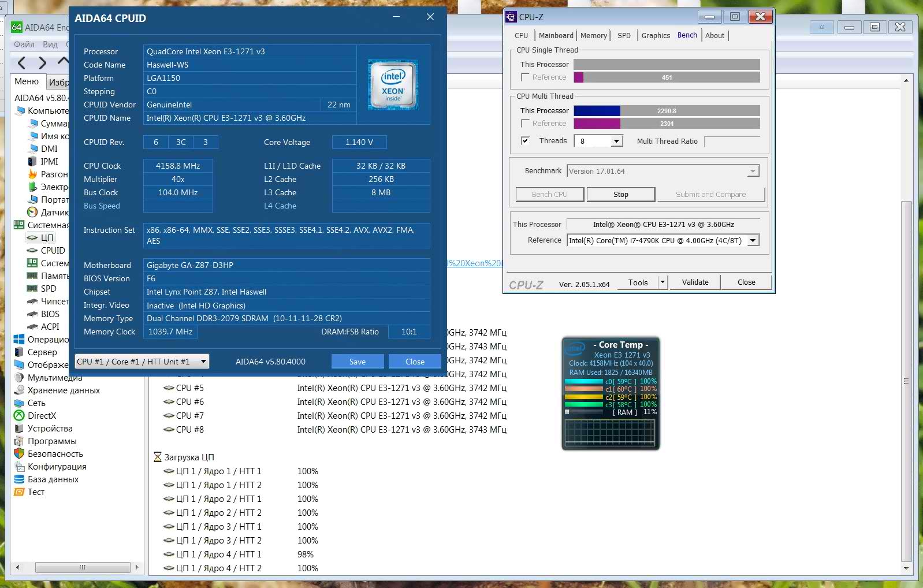Click the Хранение данных icon
The width and height of the screenshot is (923, 588).
tap(19, 390)
